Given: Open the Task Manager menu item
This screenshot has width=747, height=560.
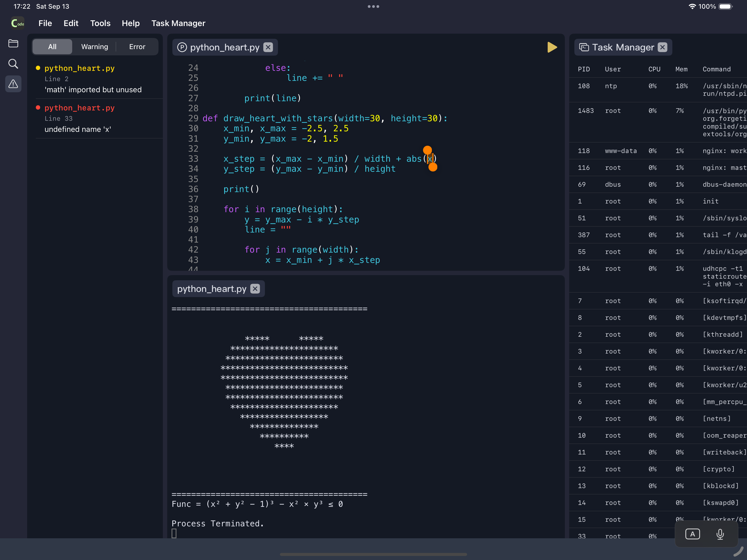Looking at the screenshot, I should 178,23.
